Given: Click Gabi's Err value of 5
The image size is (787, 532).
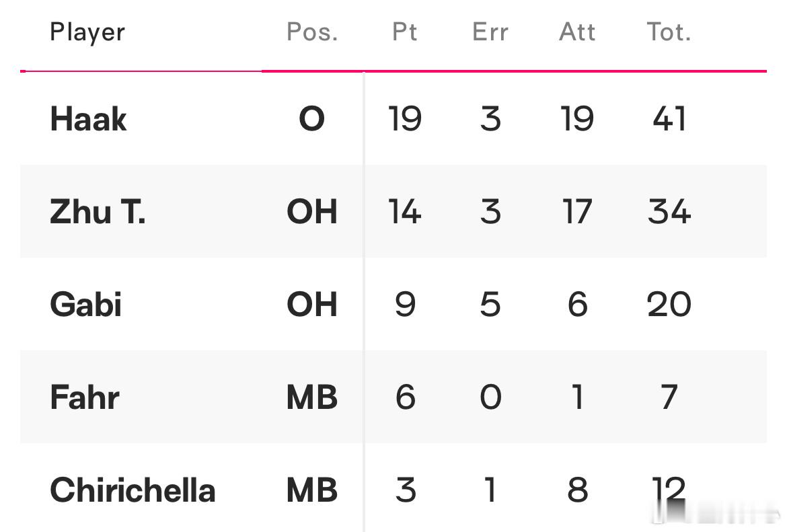Looking at the screenshot, I should [x=490, y=304].
